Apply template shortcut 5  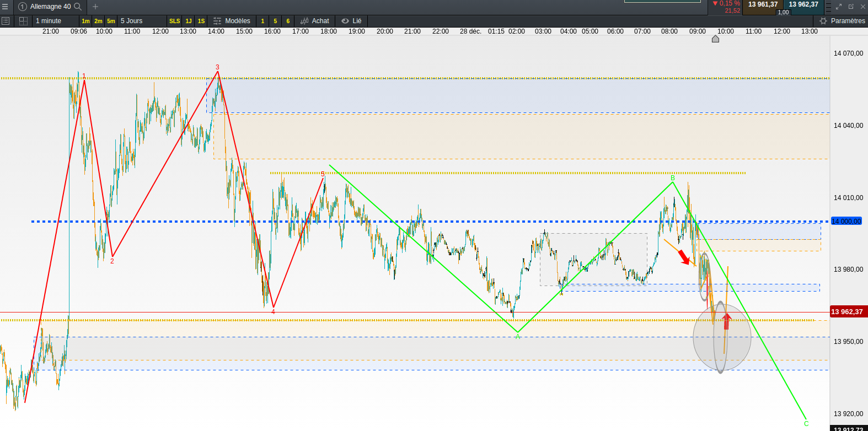pos(275,21)
